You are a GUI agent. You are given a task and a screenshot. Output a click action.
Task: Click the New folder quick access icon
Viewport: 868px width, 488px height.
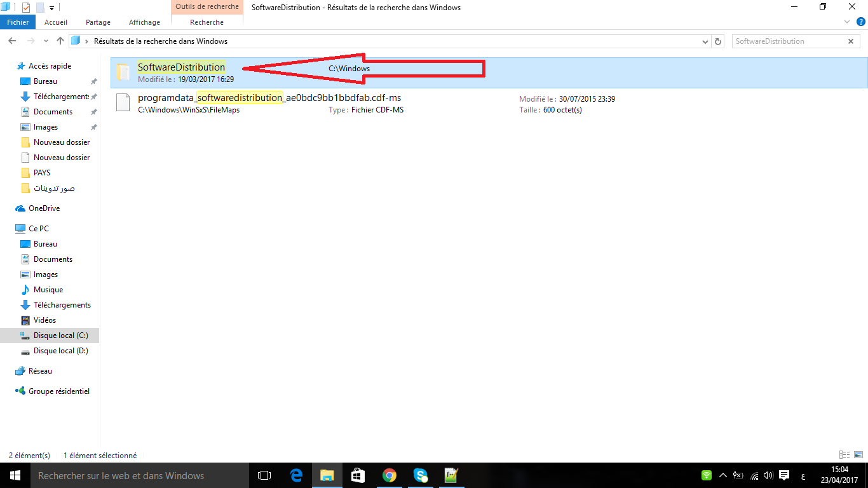[40, 8]
